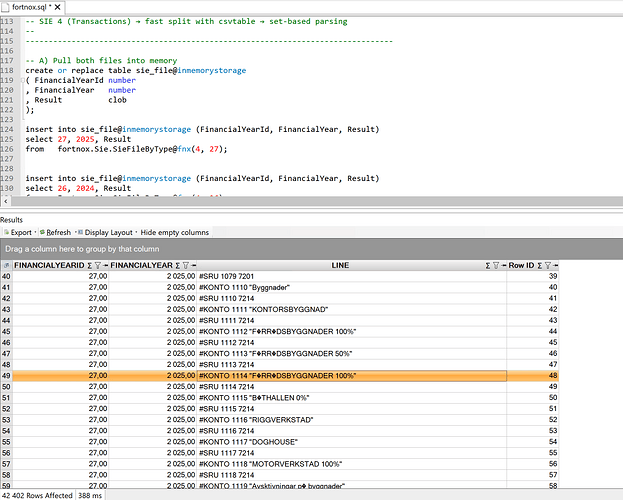This screenshot has width=623, height=500.
Task: Place cursor on the 'select 27, 2025, Result' line
Action: (x=78, y=139)
